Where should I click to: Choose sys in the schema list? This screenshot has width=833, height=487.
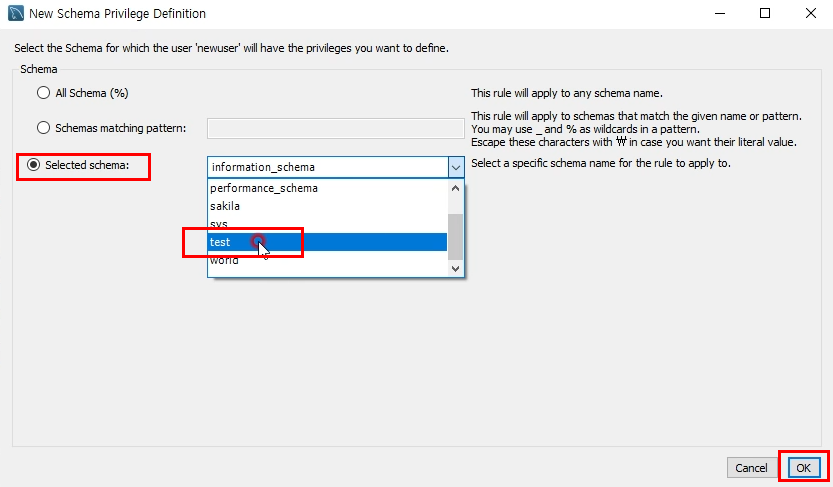pyautogui.click(x=327, y=224)
